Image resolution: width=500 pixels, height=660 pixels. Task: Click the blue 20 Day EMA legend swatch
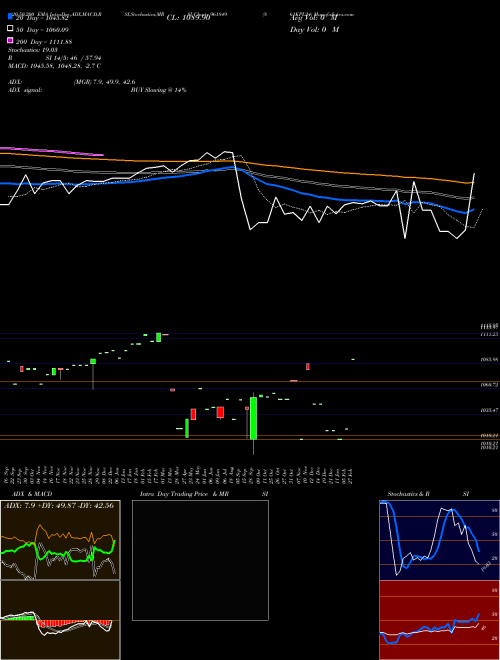click(x=11, y=17)
